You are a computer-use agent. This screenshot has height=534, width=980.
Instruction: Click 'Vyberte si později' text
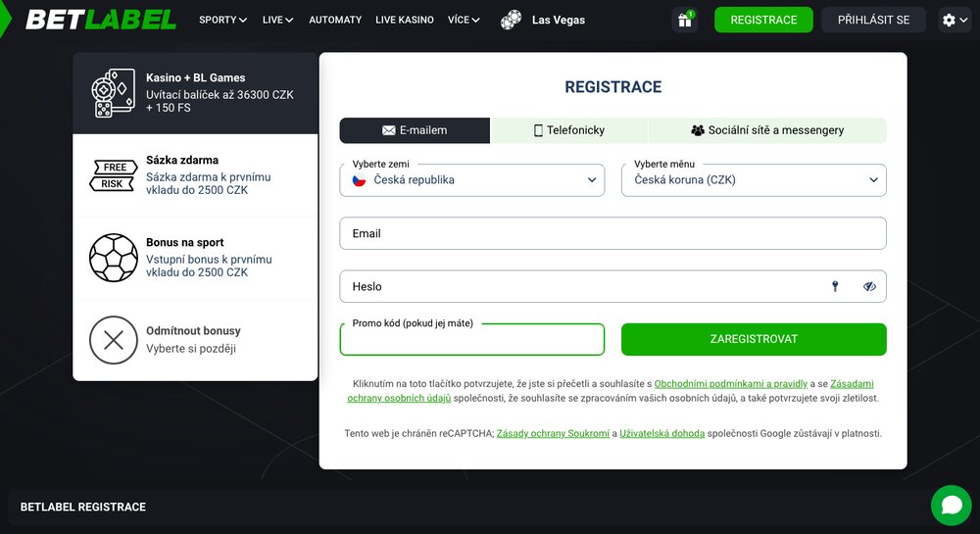point(191,349)
